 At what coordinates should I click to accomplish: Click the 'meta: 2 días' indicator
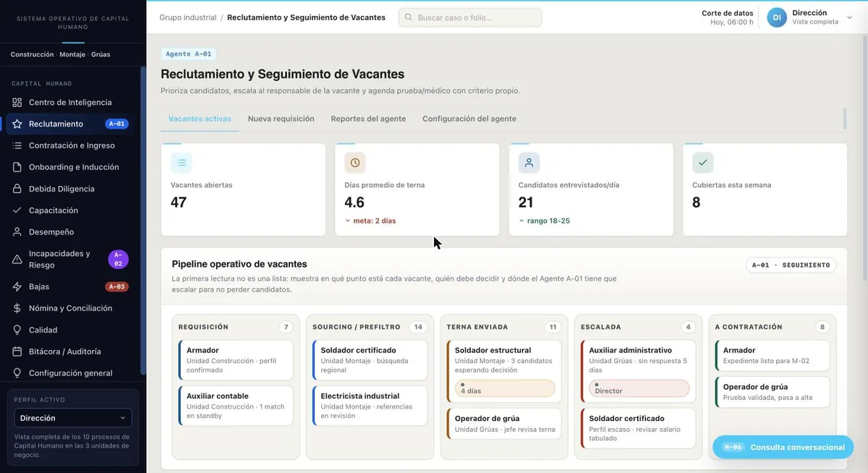370,221
